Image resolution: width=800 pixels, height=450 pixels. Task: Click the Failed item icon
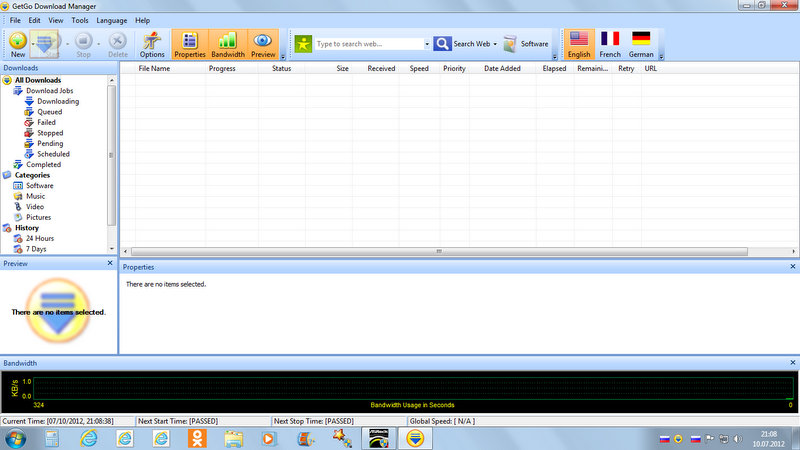(29, 122)
